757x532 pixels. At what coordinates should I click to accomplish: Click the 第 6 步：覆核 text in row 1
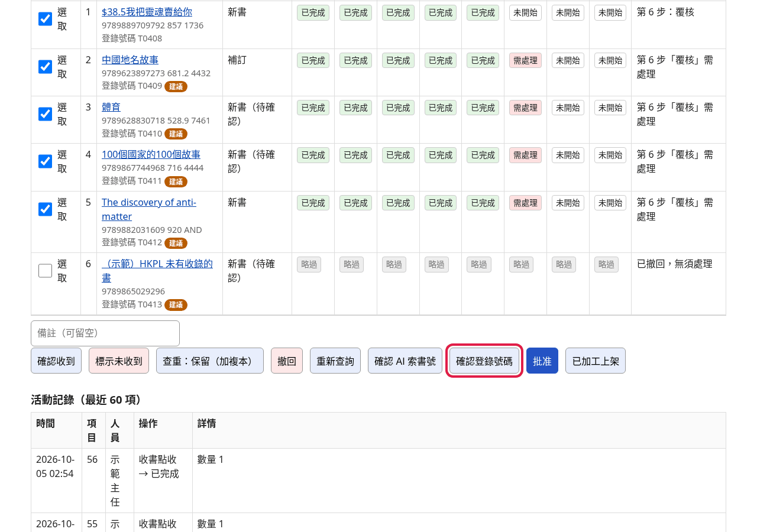[665, 12]
